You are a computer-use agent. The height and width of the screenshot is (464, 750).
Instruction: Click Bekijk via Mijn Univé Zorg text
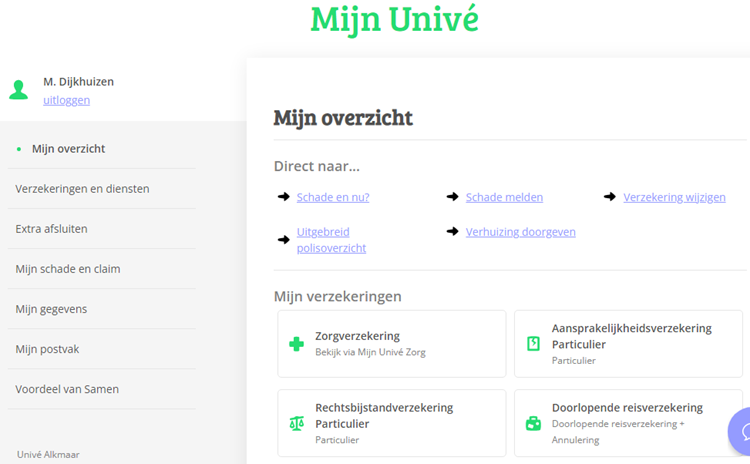(x=370, y=352)
